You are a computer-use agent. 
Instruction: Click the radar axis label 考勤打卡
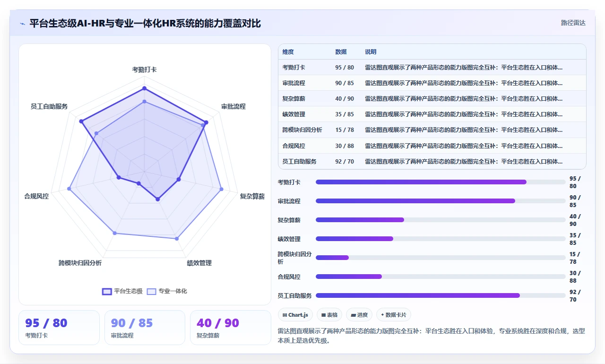point(144,69)
